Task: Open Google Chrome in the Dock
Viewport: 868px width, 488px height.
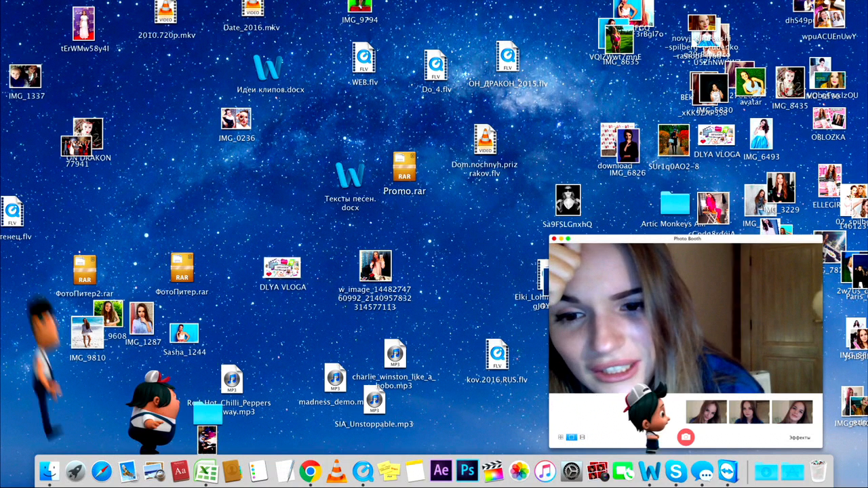Action: tap(310, 471)
